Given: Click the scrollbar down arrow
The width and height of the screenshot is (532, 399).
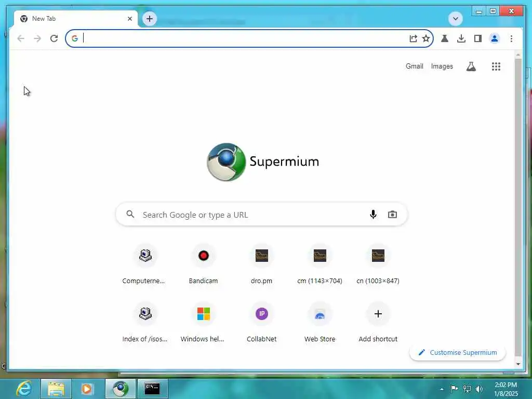Looking at the screenshot, I should [x=518, y=364].
